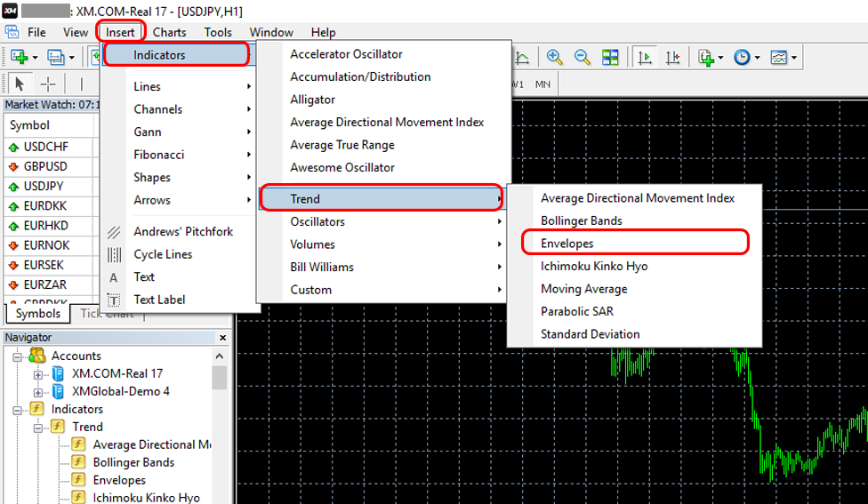Click the Indicators List plus icon
The height and width of the screenshot is (504, 868).
706,57
